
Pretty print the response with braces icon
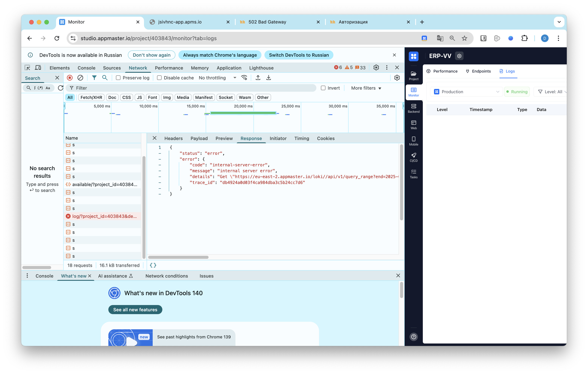click(153, 265)
